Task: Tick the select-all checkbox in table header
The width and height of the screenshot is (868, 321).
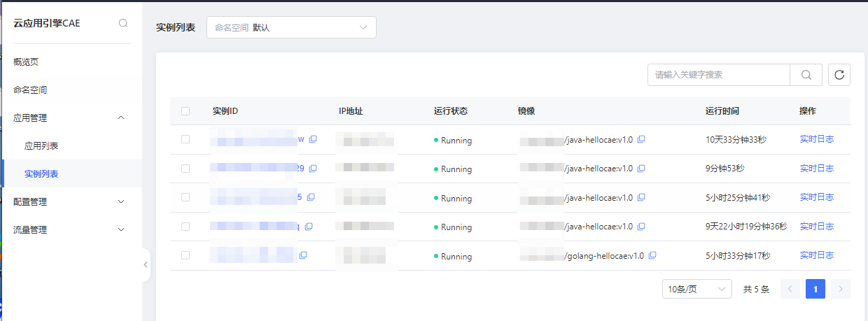Action: (x=185, y=111)
